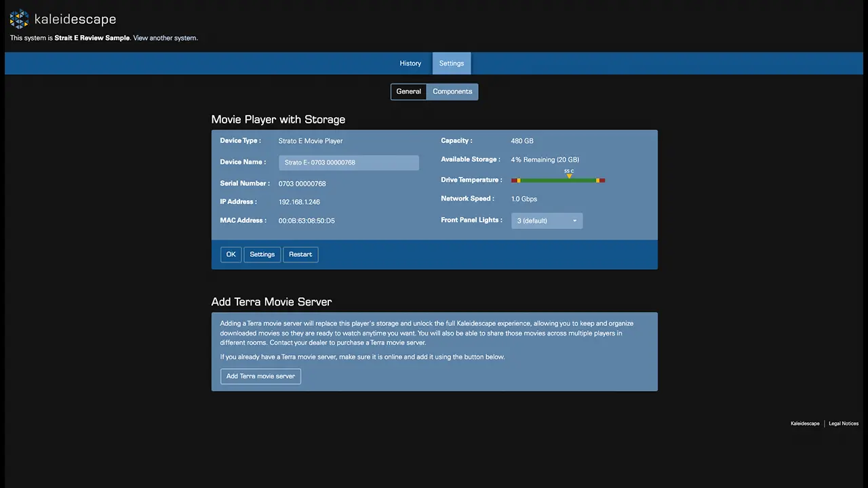Screen dimensions: 868x488
Task: Click Add Terra movie server button
Action: tap(260, 376)
